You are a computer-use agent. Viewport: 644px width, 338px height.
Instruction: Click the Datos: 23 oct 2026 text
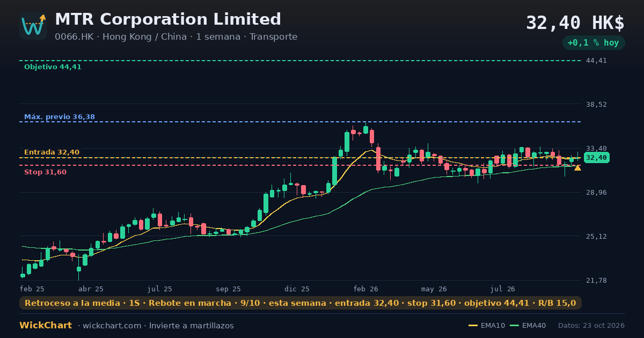591,326
